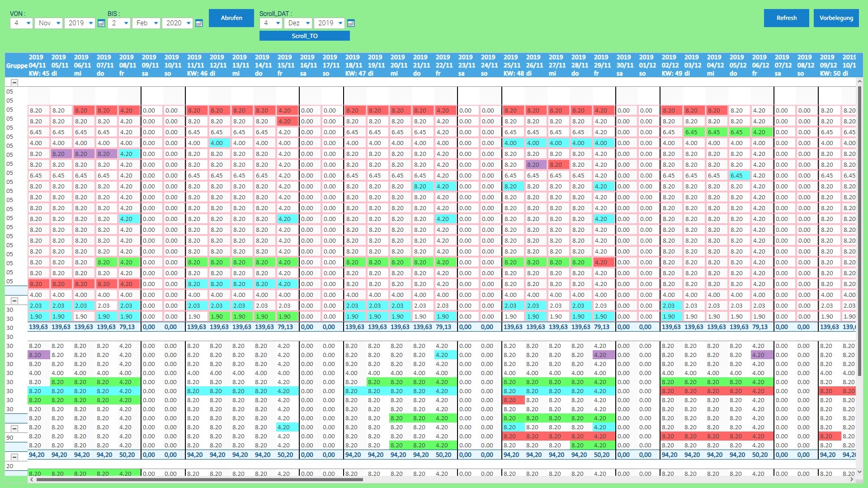This screenshot has height=488, width=868.
Task: Collapse the group 20 section
Action: 14,457
